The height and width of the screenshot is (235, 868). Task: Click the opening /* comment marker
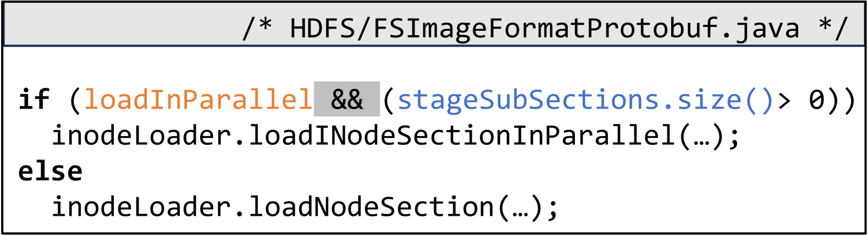[257, 29]
